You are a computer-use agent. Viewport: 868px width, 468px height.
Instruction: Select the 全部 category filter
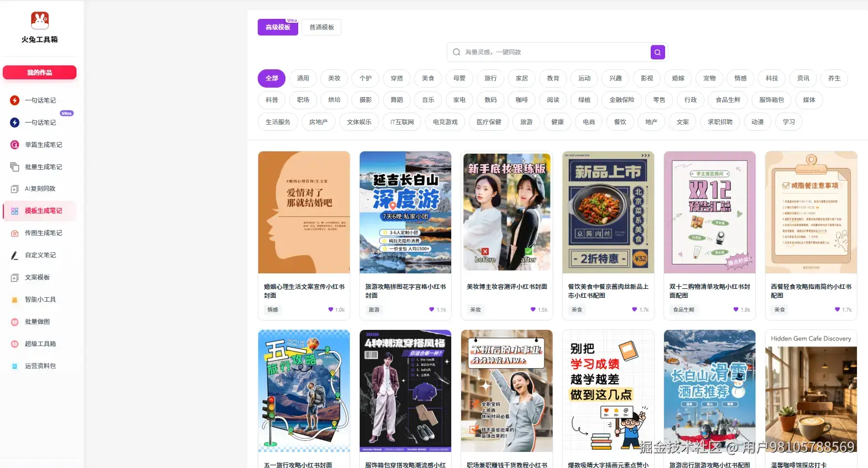[272, 78]
